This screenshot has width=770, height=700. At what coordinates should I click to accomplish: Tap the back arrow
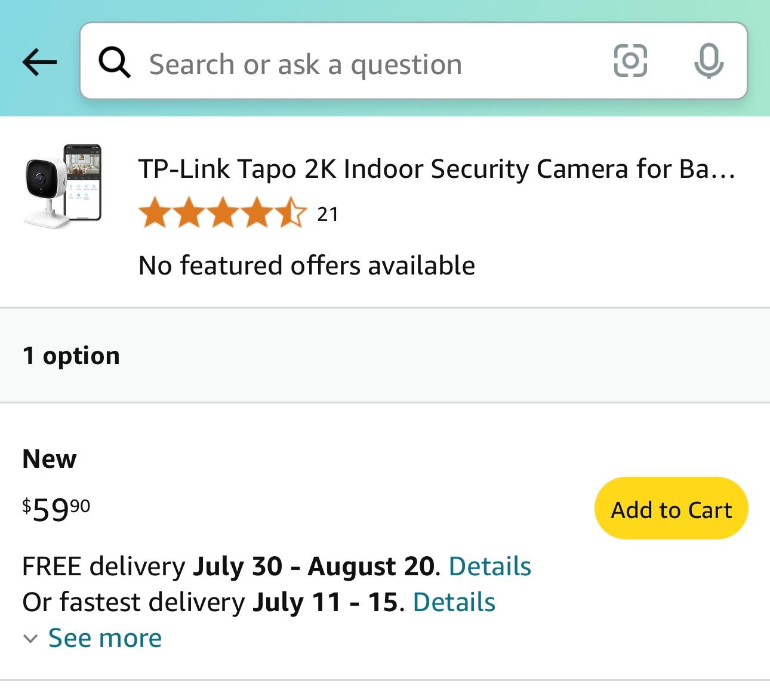39,62
